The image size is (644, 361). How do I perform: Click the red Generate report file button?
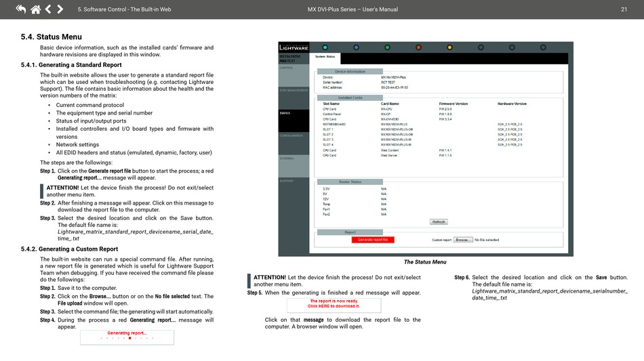[373, 240]
